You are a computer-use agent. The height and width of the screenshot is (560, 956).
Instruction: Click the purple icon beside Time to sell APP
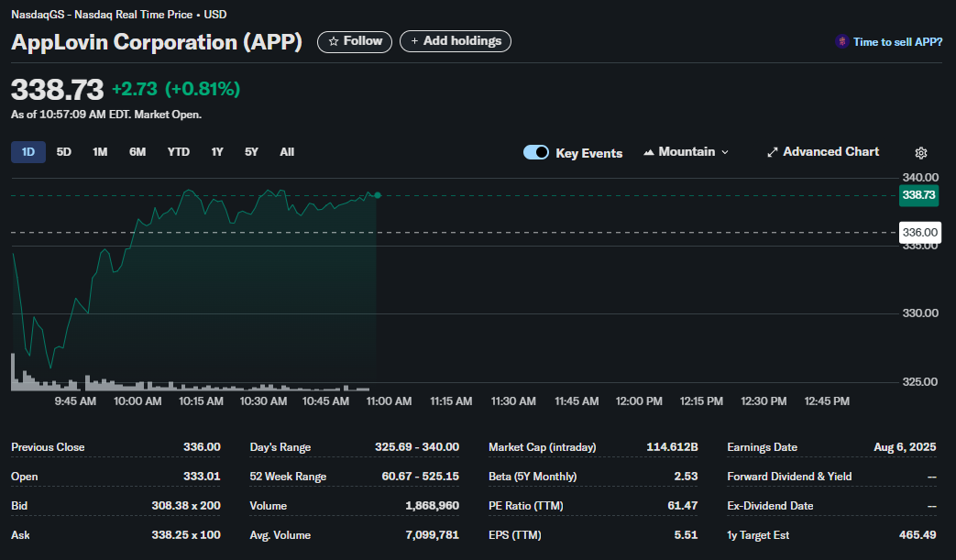[842, 41]
